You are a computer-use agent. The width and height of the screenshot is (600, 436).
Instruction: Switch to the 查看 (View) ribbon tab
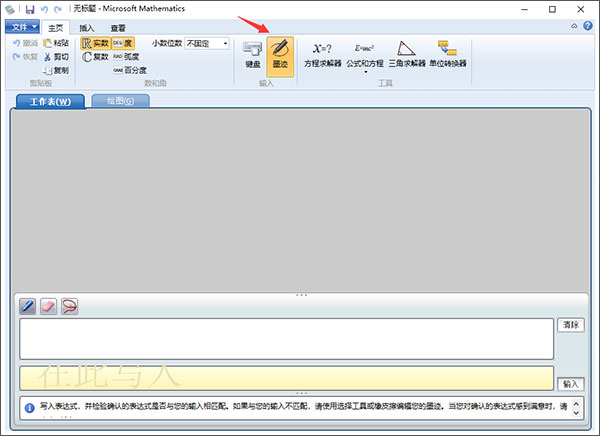(x=118, y=28)
